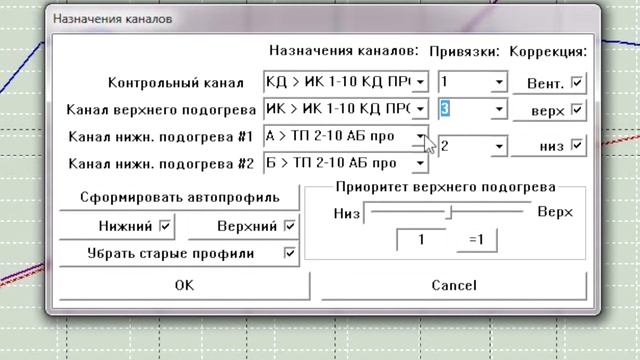
Task: Click the Контрольный канал label
Action: pos(176,83)
